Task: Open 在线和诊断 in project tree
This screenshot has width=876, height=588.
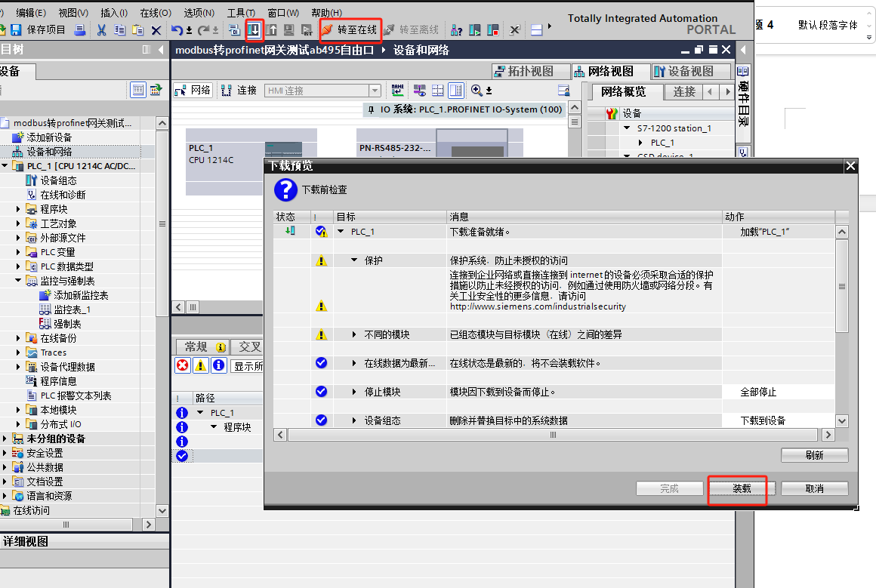Action: (63, 195)
